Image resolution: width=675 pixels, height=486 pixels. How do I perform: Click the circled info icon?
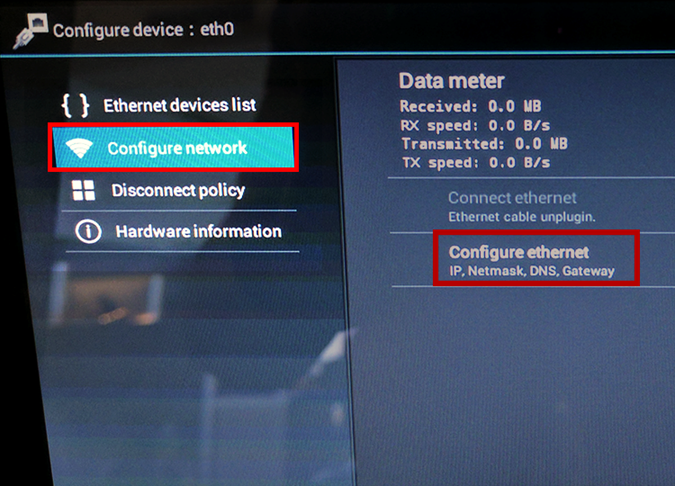[88, 232]
